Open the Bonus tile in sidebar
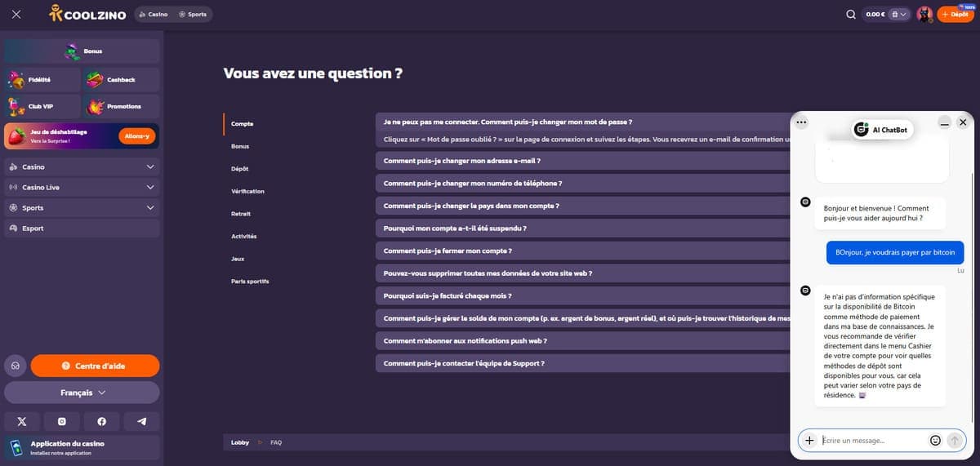Screen dimensions: 980x466 [x=82, y=51]
